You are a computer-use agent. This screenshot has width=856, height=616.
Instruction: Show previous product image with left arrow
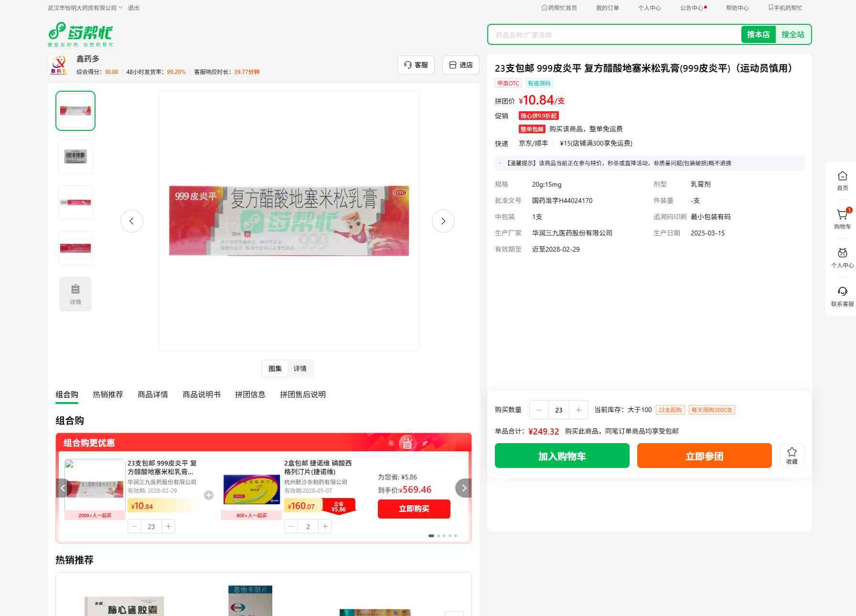click(131, 221)
